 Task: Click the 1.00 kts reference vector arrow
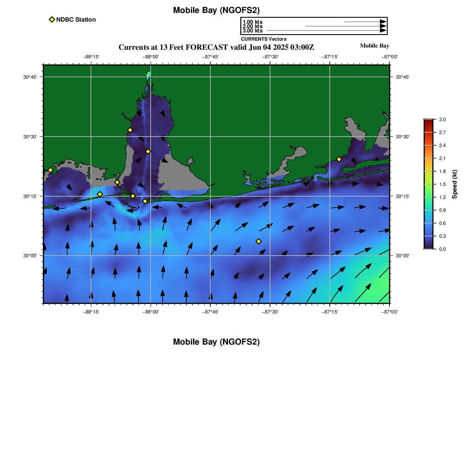(x=365, y=22)
